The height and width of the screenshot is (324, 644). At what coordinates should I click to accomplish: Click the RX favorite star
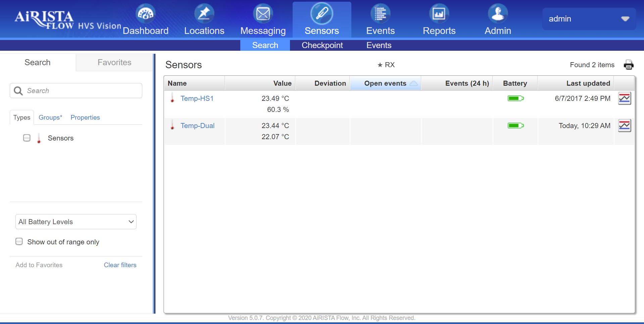point(380,65)
